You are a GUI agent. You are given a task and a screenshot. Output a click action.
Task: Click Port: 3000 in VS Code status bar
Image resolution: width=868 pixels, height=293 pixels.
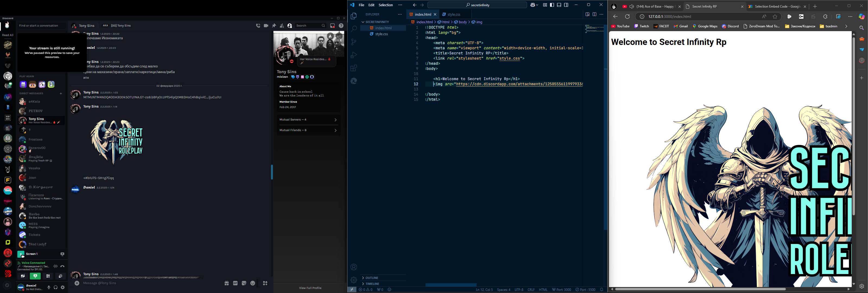[x=562, y=290]
